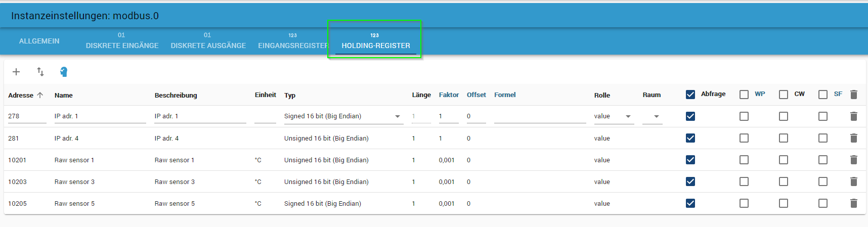Open the Rolle dropdown showing value

point(628,116)
